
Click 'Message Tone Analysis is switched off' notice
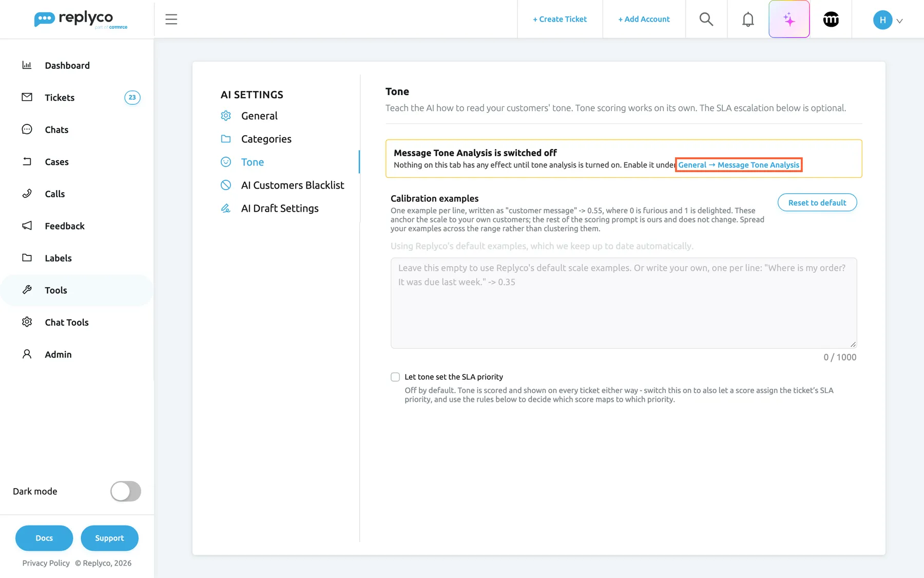click(x=624, y=159)
